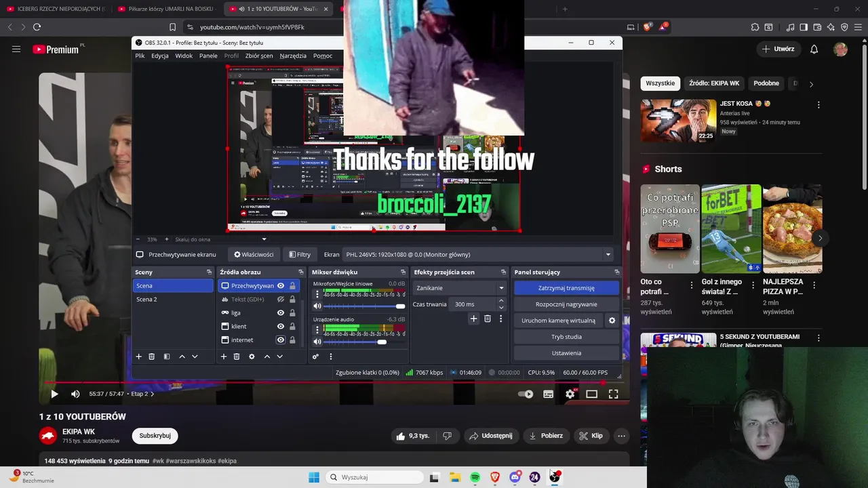Unlock the Przechwytywanie source padlock
Viewport: 868px width, 488px height.
point(292,286)
